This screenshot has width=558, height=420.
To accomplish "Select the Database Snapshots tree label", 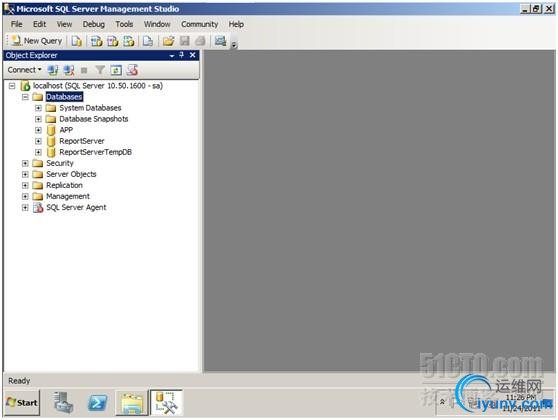I will [x=94, y=119].
